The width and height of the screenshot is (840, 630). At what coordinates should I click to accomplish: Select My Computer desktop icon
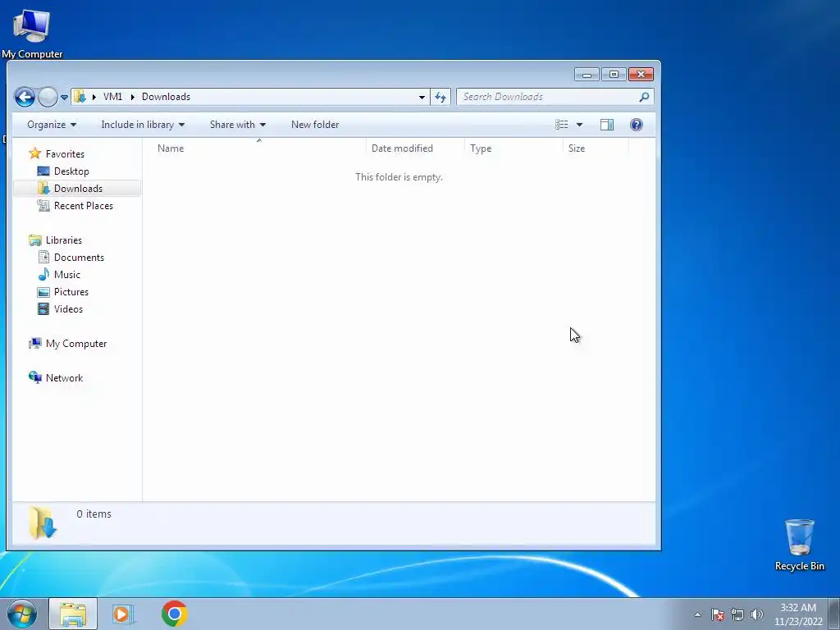(x=32, y=33)
